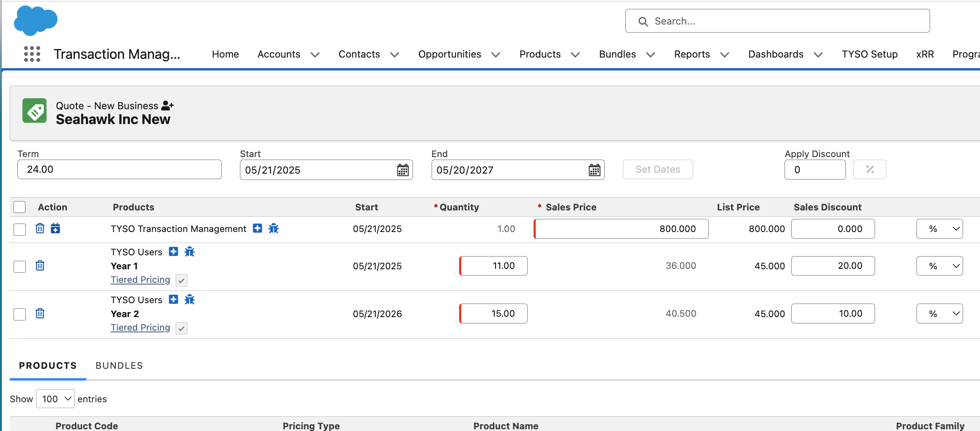Open Year 2 Tiered Pricing link
This screenshot has height=431, width=980.
pyautogui.click(x=140, y=328)
